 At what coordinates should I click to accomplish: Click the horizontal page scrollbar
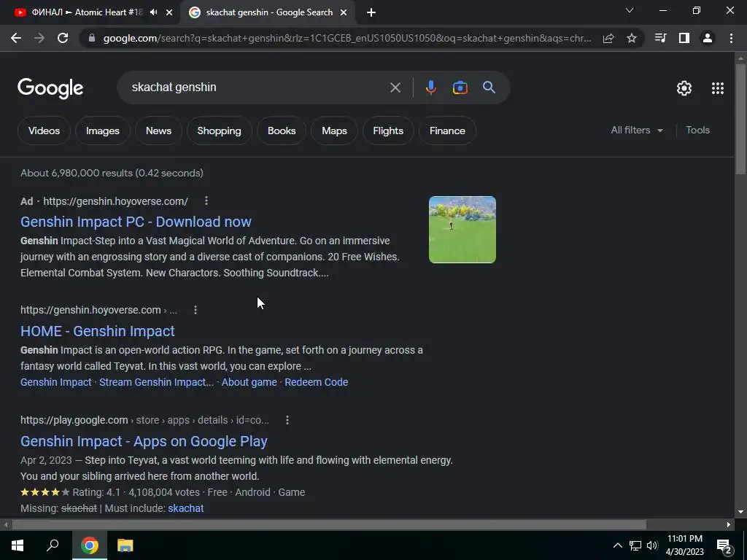pos(329,525)
